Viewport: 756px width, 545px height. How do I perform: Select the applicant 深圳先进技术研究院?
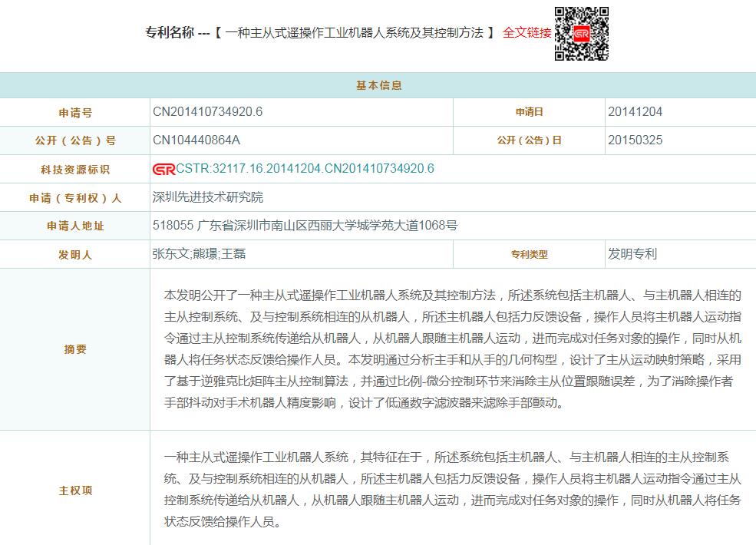[x=208, y=197]
